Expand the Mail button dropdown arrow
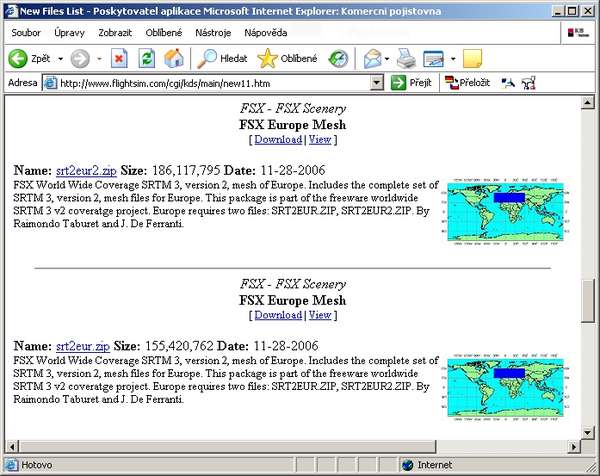The height and width of the screenshot is (476, 600). tap(386, 59)
